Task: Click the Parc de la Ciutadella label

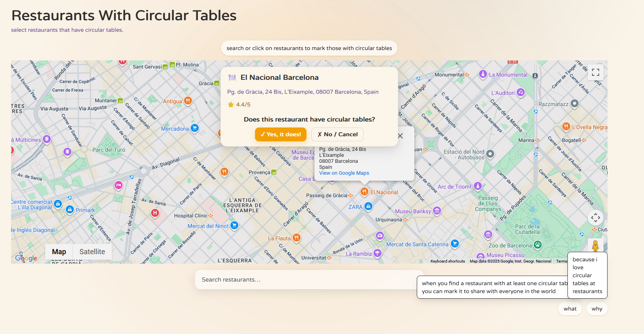Action: point(527,229)
